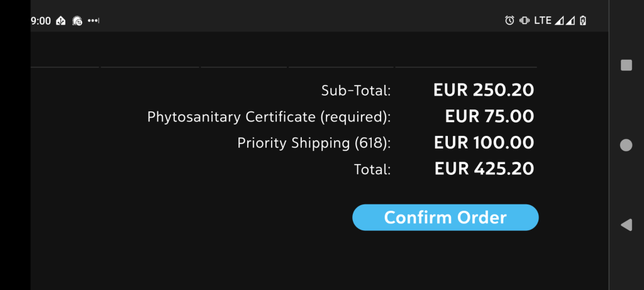Image resolution: width=644 pixels, height=290 pixels.
Task: Tap the LTE network indicator
Action: tap(543, 21)
